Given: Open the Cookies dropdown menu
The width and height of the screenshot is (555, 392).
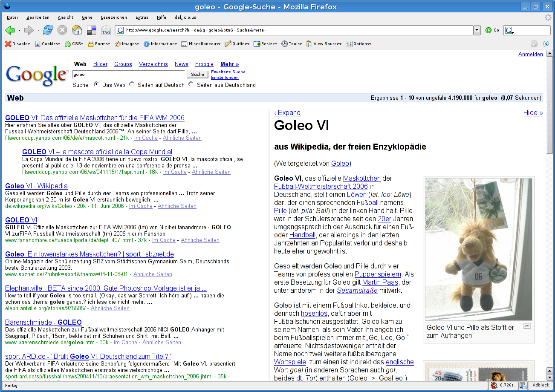Looking at the screenshot, I should click(47, 44).
